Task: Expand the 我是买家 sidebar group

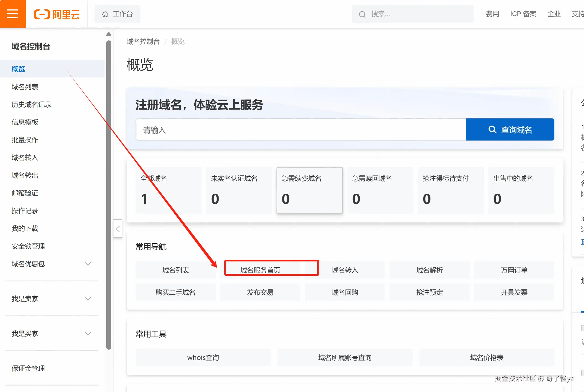Action: pos(88,334)
